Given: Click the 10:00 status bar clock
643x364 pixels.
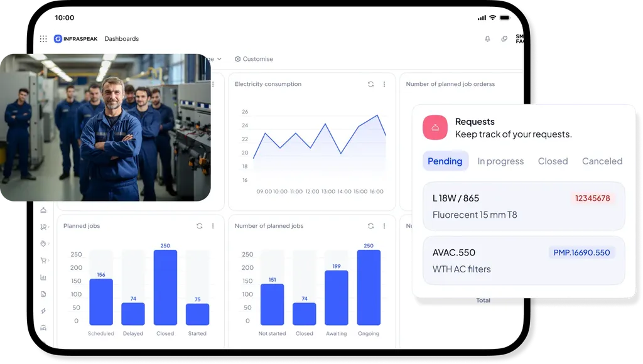Looking at the screenshot, I should tap(65, 18).
